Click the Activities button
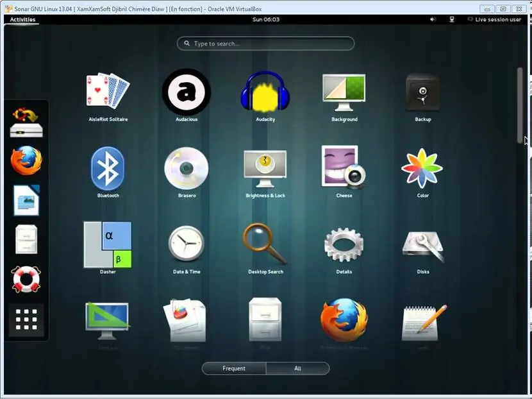Image resolution: width=532 pixels, height=399 pixels. tap(22, 19)
